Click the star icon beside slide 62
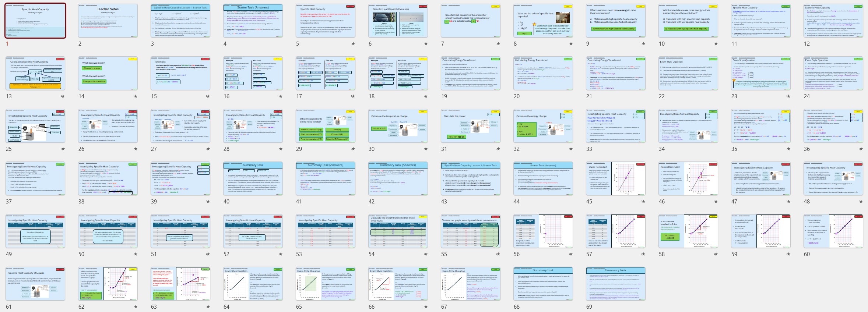The width and height of the screenshot is (868, 312). click(136, 307)
